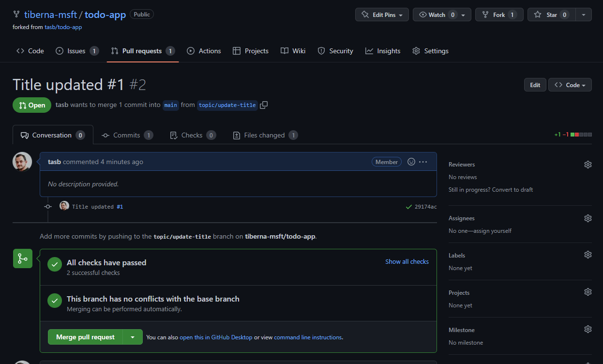Open the Projects settings gear
The image size is (603, 364).
click(x=588, y=291)
